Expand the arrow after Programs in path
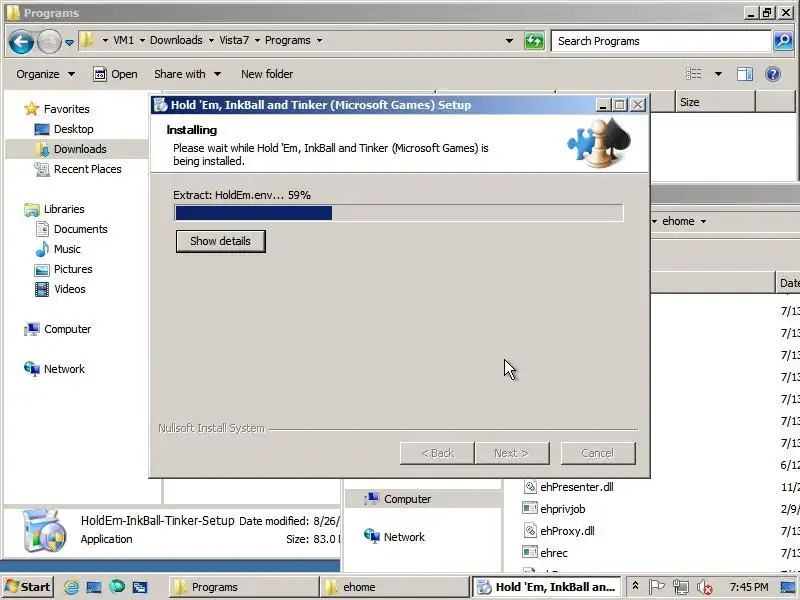This screenshot has width=800, height=600. coord(319,40)
